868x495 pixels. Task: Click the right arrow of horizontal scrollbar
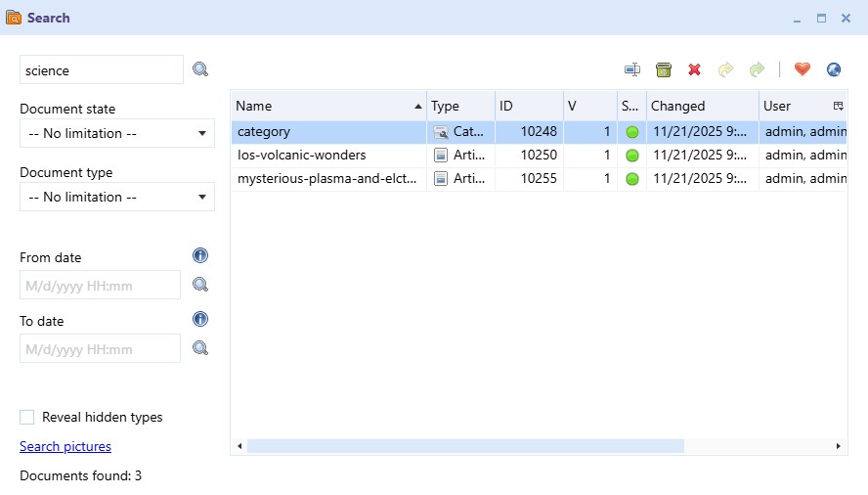click(x=838, y=446)
